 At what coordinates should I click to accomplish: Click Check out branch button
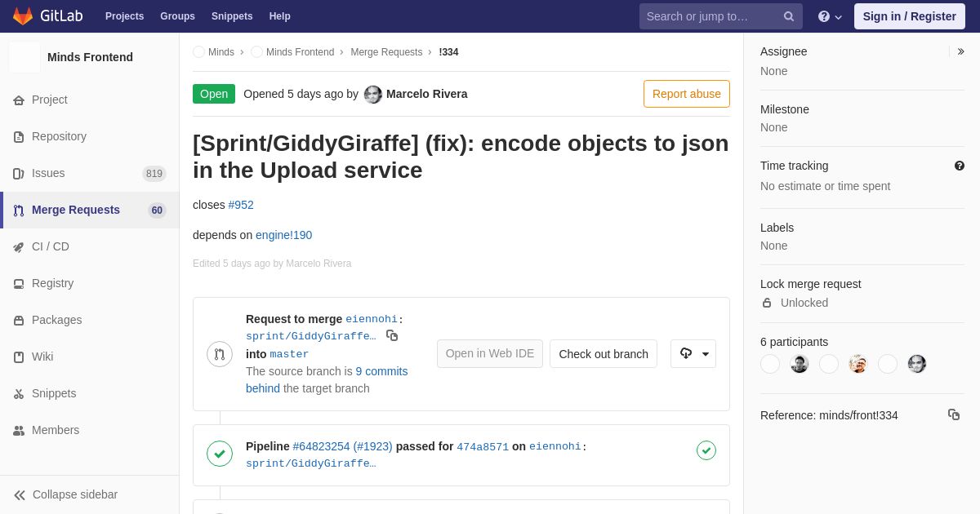(604, 354)
